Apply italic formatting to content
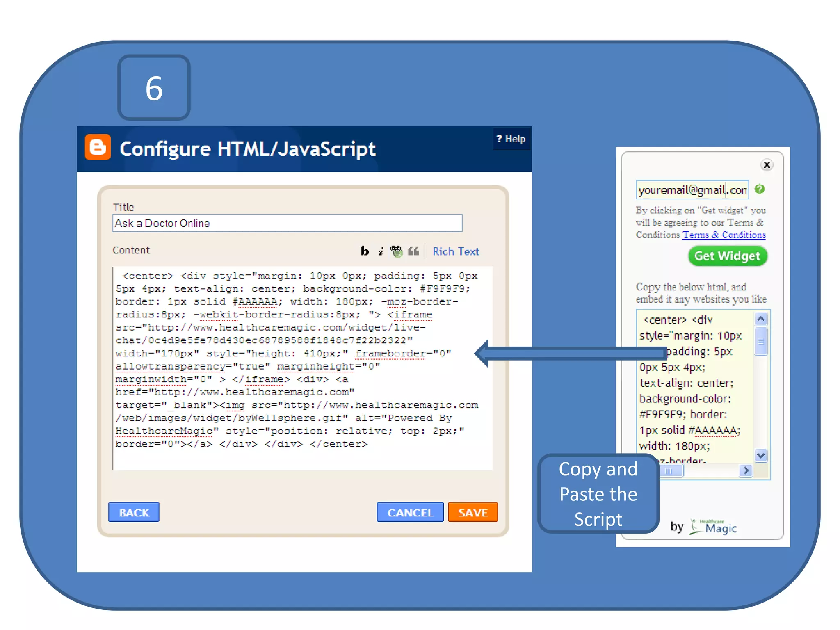 tap(381, 251)
